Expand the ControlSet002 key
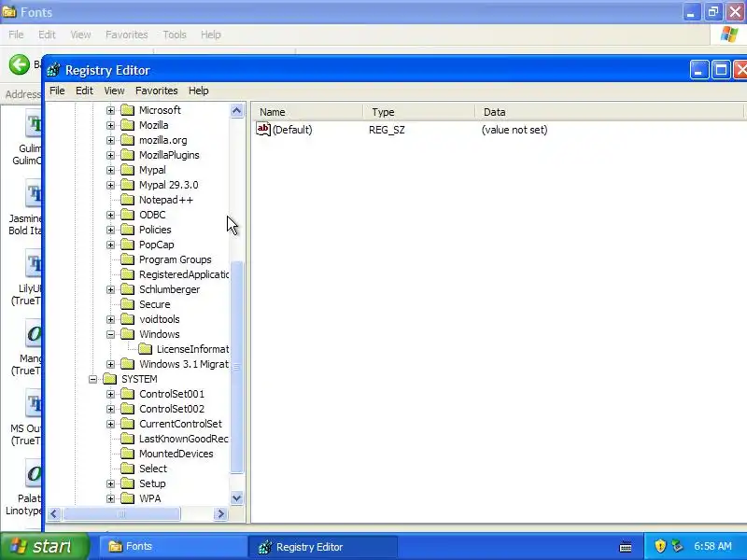This screenshot has width=747, height=560. 110,409
